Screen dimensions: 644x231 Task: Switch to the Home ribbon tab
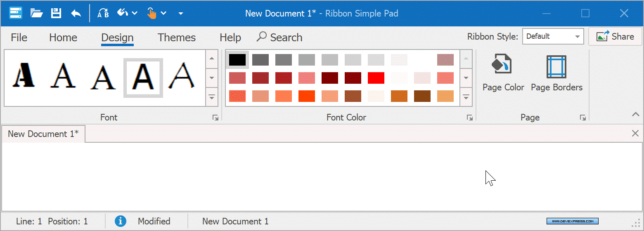tap(63, 38)
